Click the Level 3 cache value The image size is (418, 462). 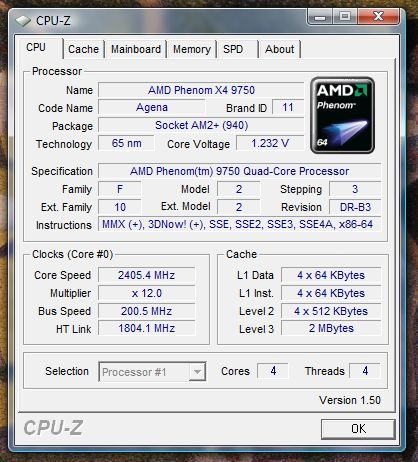[x=331, y=328]
